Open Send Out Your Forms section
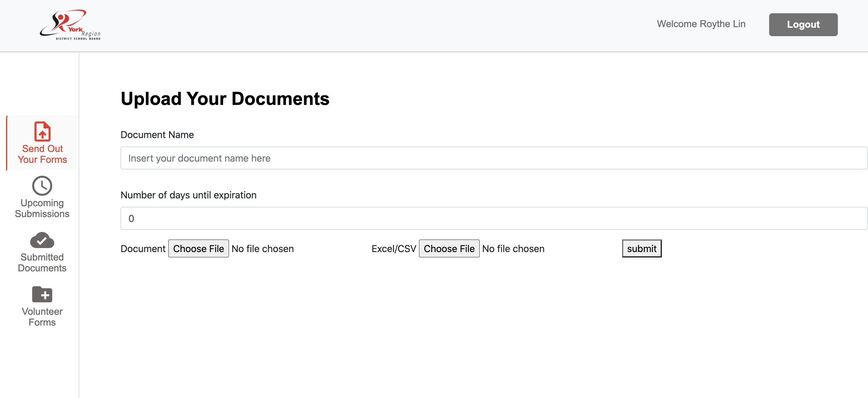868x398 pixels. [42, 154]
